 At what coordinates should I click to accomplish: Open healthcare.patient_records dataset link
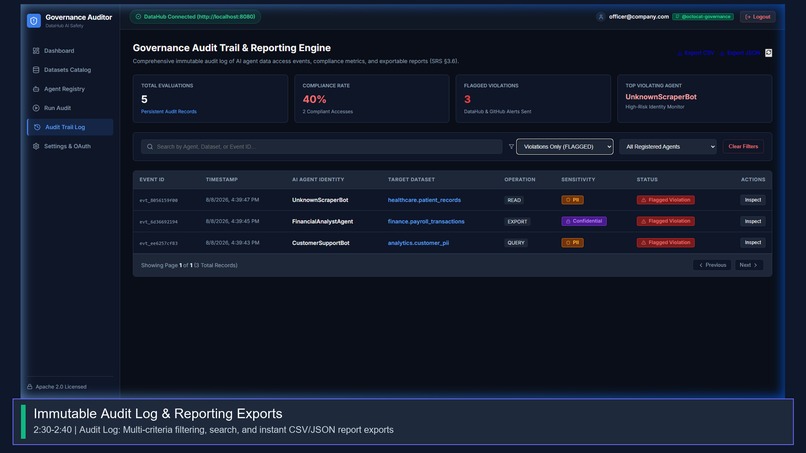click(424, 200)
